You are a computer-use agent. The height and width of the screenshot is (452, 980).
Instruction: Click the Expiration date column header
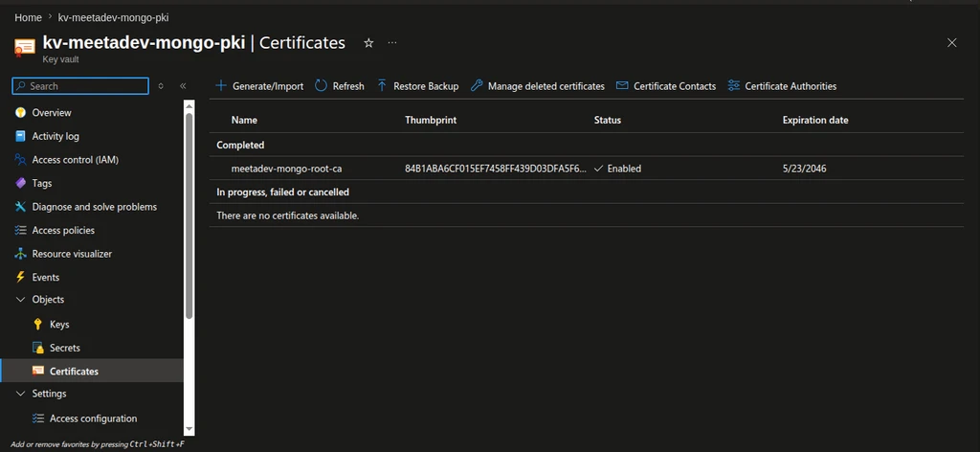[815, 120]
